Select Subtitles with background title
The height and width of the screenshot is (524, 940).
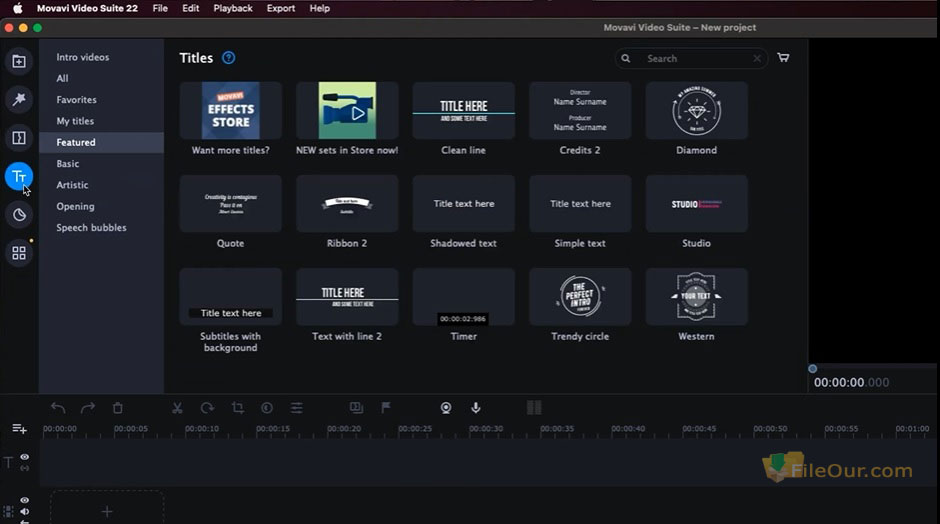230,297
